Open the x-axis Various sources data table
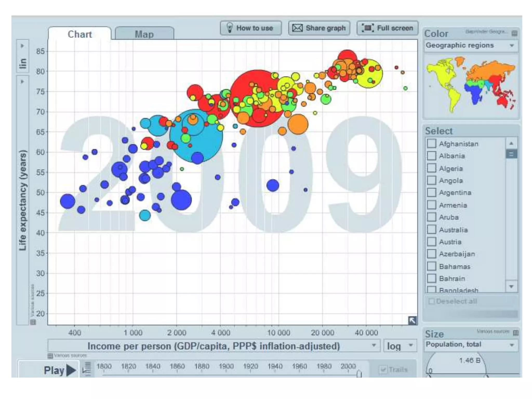This screenshot has width=532, height=399. [50, 356]
